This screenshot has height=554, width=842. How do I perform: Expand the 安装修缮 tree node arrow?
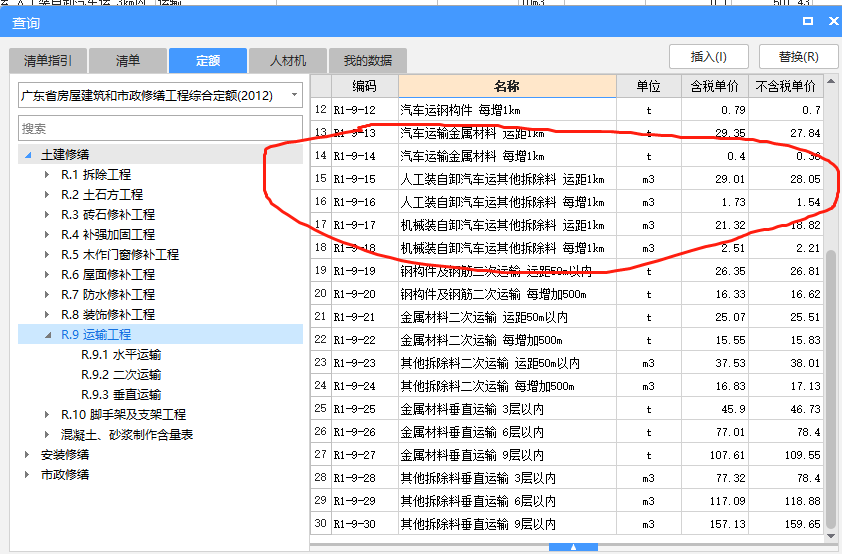[x=27, y=455]
